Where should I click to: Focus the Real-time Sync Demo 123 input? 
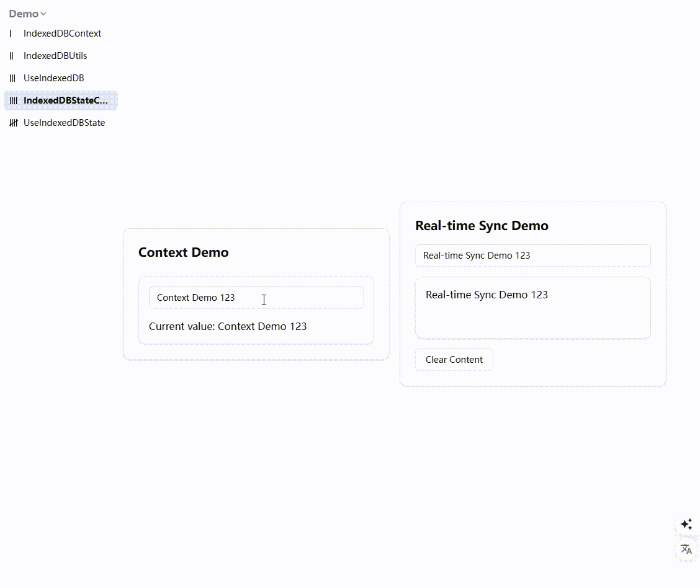point(532,256)
